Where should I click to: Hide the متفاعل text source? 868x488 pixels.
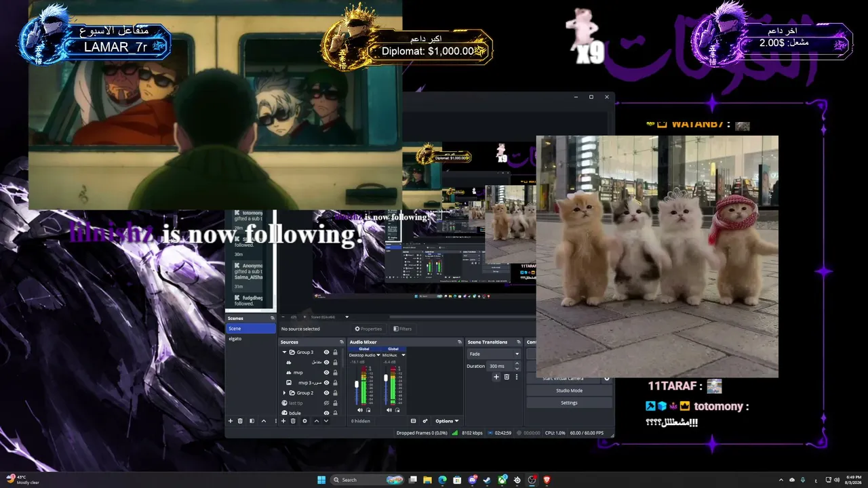click(326, 363)
